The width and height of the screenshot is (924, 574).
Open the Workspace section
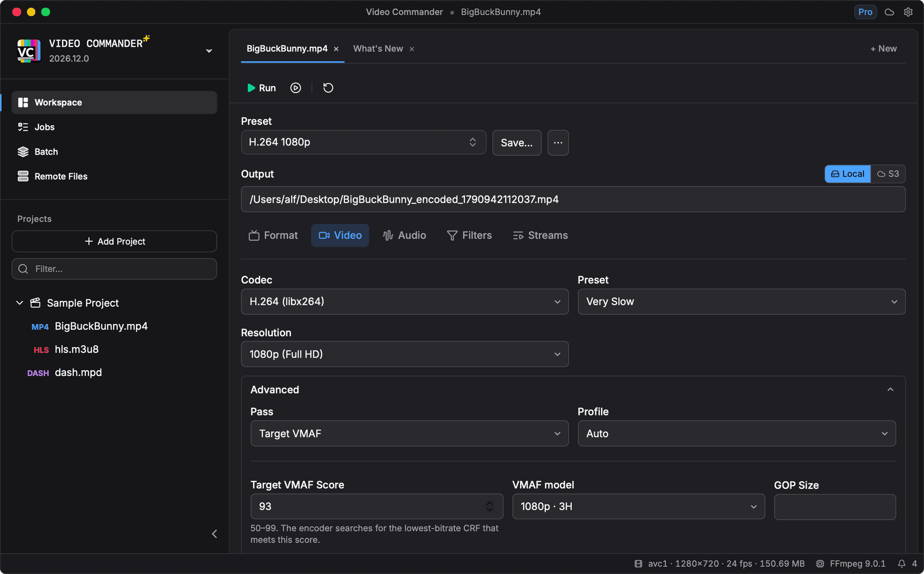[x=114, y=103]
